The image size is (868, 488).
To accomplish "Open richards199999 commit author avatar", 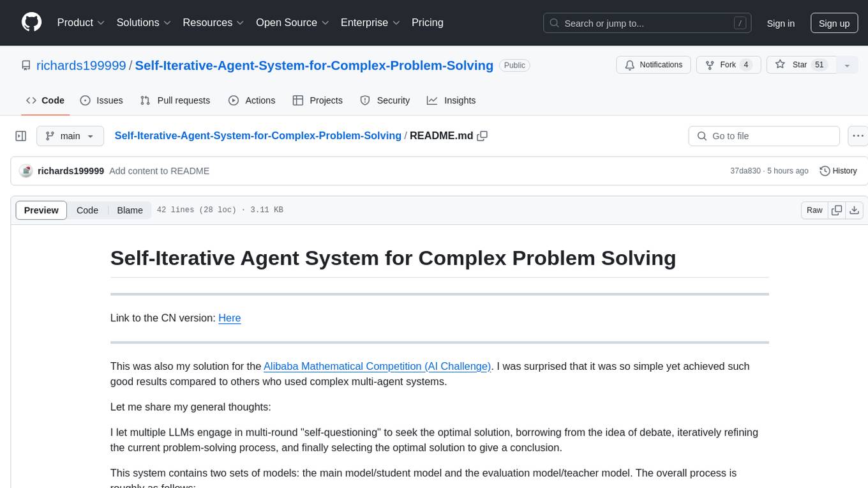I will pyautogui.click(x=26, y=171).
